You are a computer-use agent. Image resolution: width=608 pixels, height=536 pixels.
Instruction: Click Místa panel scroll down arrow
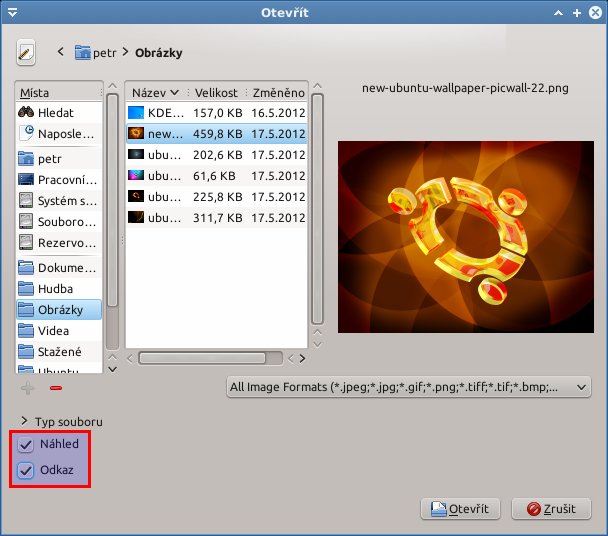112,369
